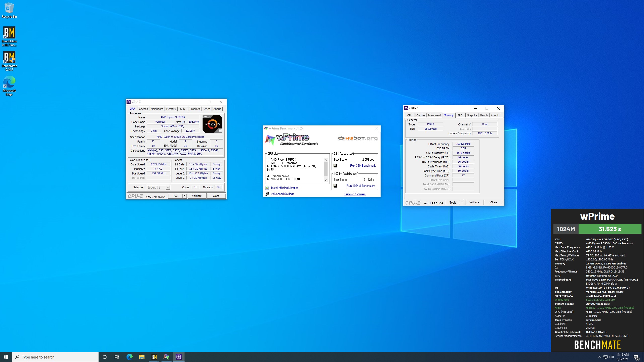This screenshot has width=644, height=362.
Task: Click the right CPU-Z window title icon
Action: click(x=406, y=108)
